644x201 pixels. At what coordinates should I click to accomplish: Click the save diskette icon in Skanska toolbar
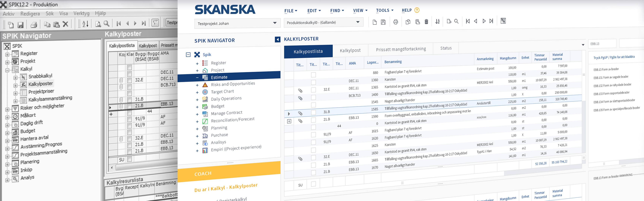383,22
